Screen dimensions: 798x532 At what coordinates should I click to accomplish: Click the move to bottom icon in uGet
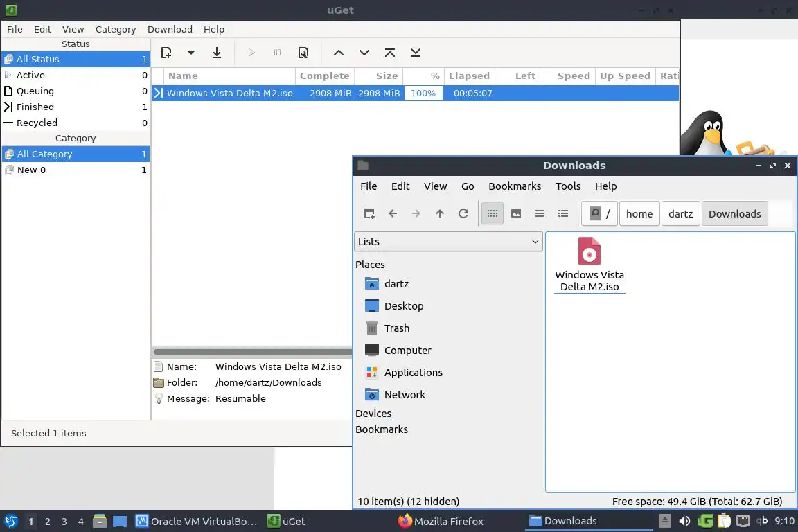pyautogui.click(x=416, y=53)
